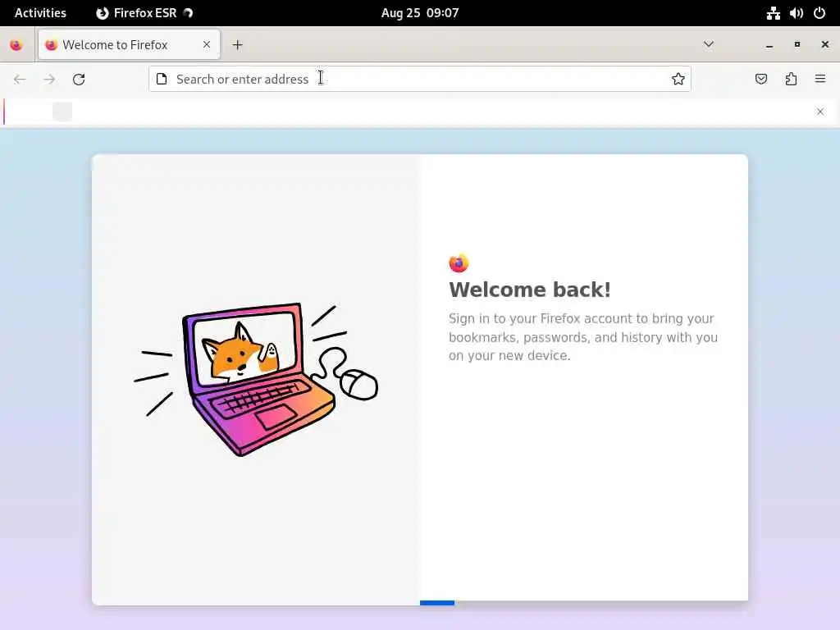The image size is (840, 630).
Task: Open a new tab with plus button
Action: coord(237,45)
